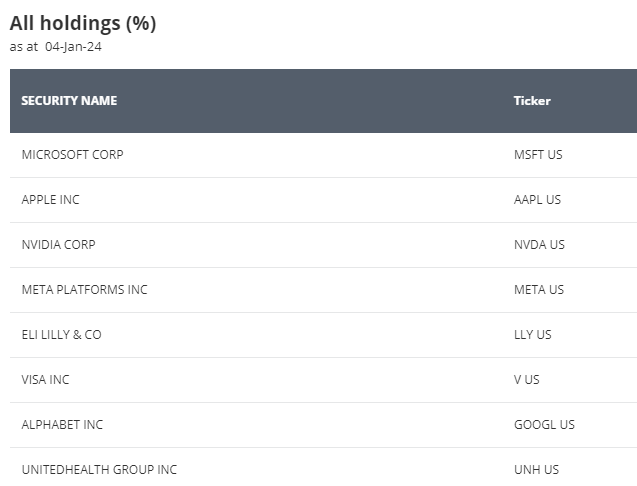The width and height of the screenshot is (637, 486).
Task: Click the V US ticker
Action: [527, 380]
